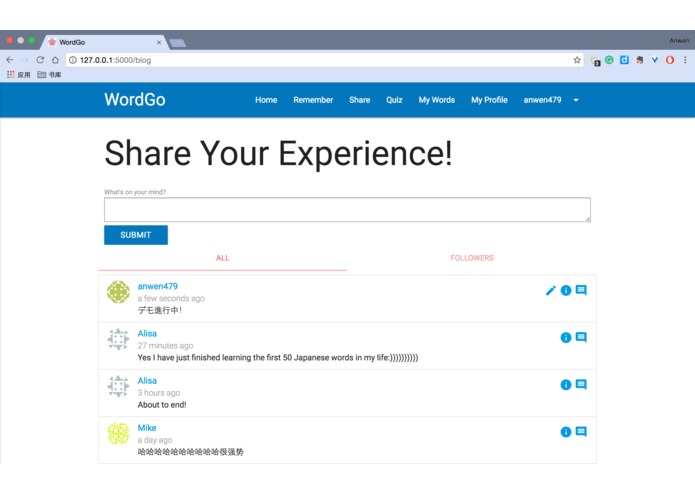Image resolution: width=695 pixels, height=494 pixels.
Task: Open comment icon on Mike's post
Action: (581, 432)
